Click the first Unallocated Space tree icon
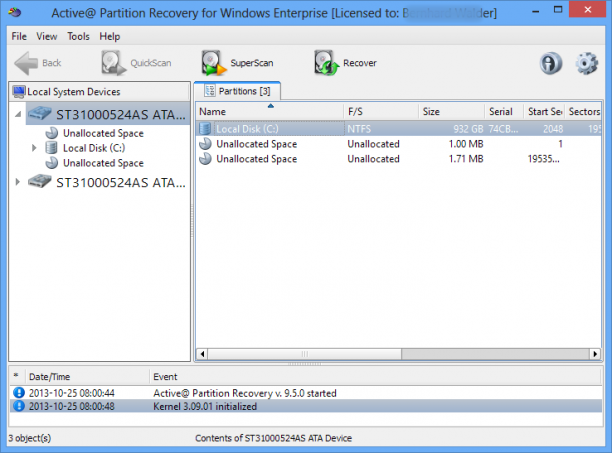 click(x=52, y=133)
